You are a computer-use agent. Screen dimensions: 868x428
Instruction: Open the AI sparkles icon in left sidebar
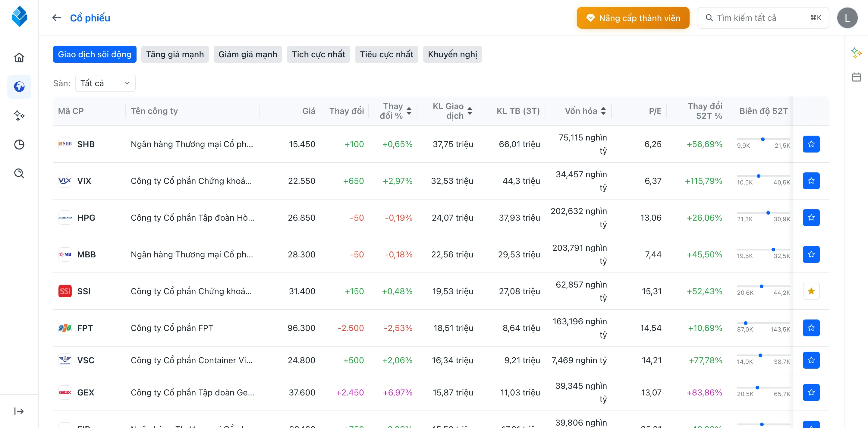tap(19, 116)
